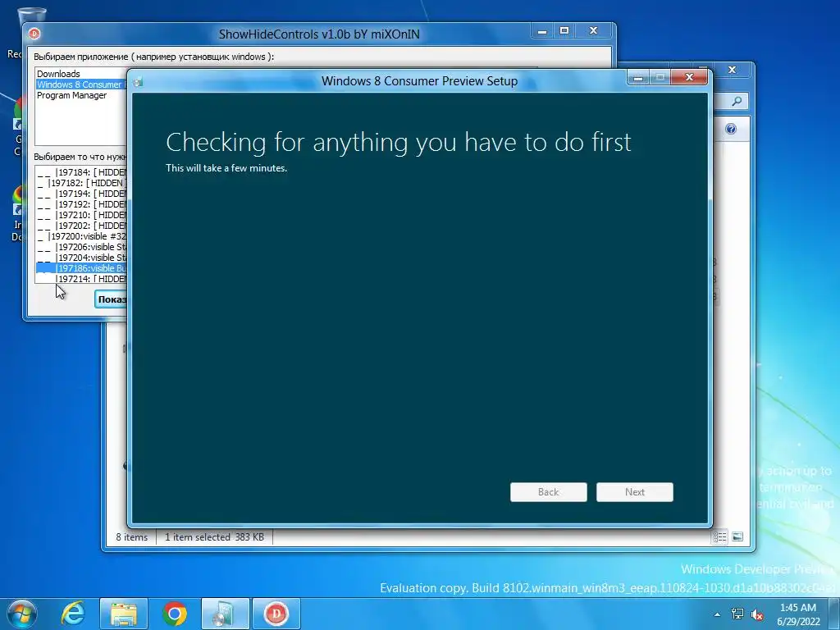This screenshot has width=840, height=630.
Task: Click the ShowHideControls title bar app icon
Action: (x=34, y=34)
